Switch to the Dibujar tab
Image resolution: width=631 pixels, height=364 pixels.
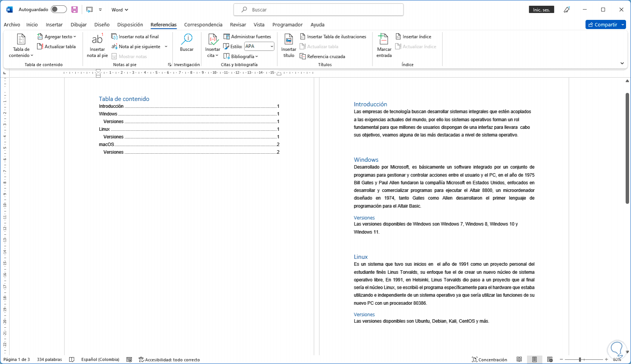[79, 24]
